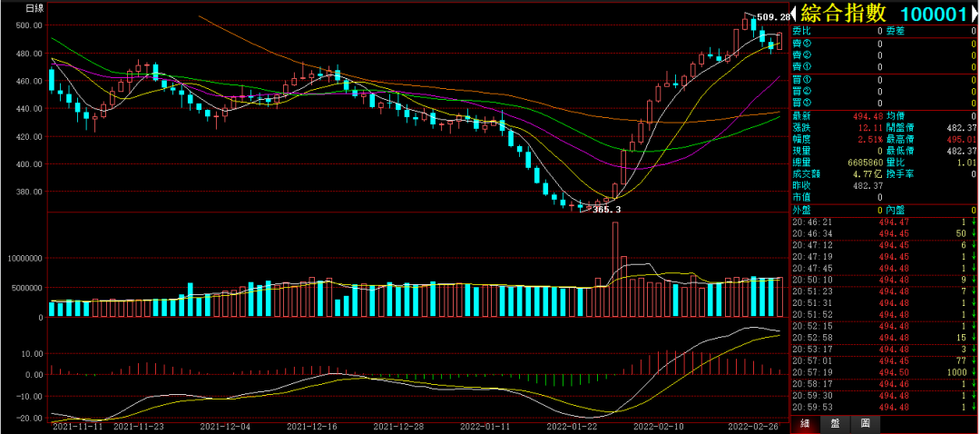Select the 20:47:12 tick row
The height and width of the screenshot is (434, 980).
click(884, 244)
